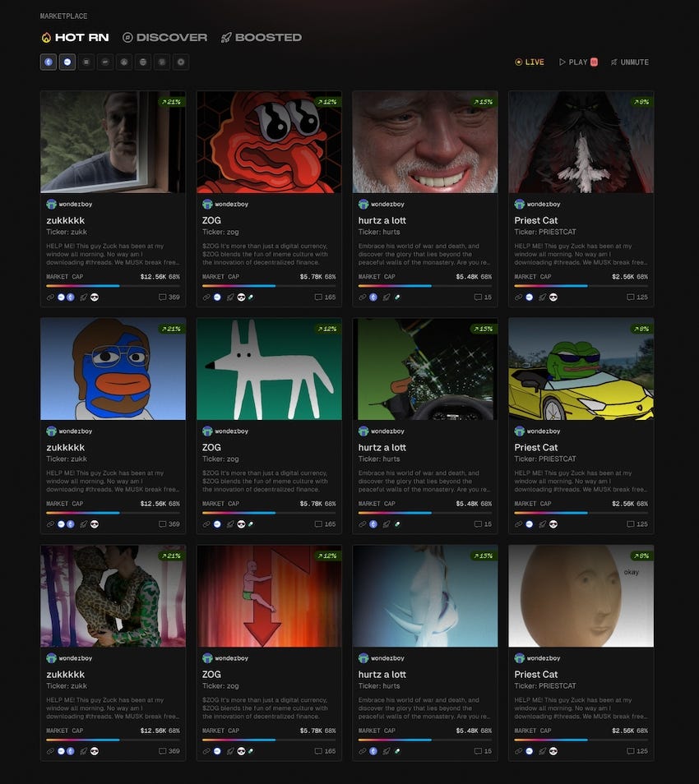Open the BOOSTED tab
Viewport: 699px width, 784px height.
coord(262,38)
